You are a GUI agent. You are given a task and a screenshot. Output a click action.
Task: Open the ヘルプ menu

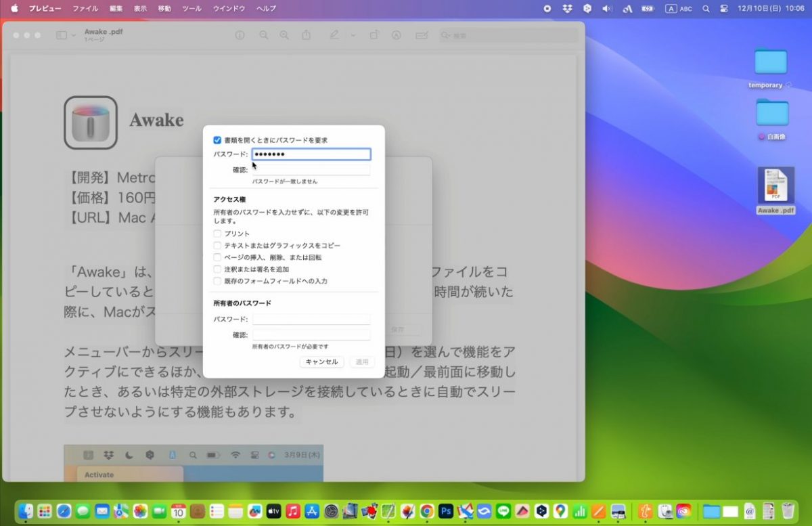pos(266,8)
